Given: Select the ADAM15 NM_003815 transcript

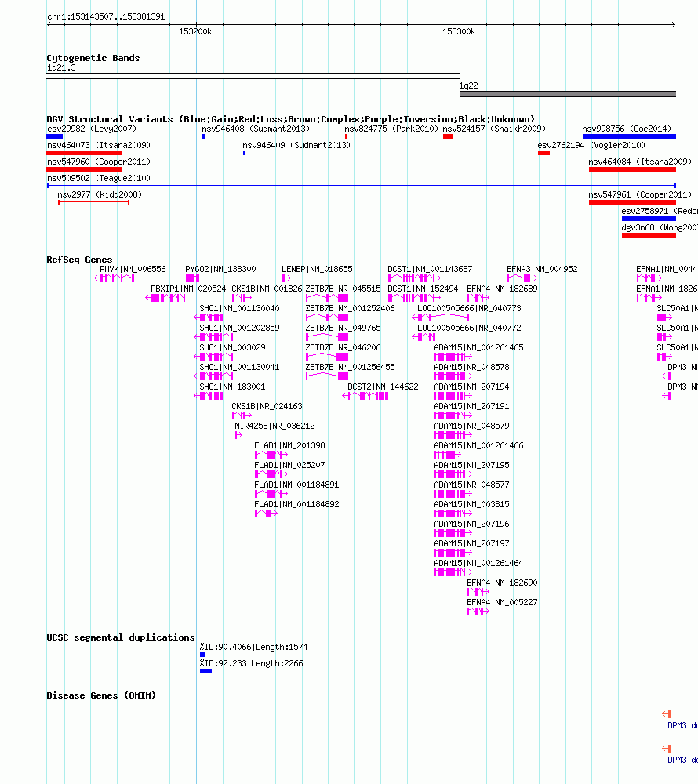Looking at the screenshot, I should (453, 514).
